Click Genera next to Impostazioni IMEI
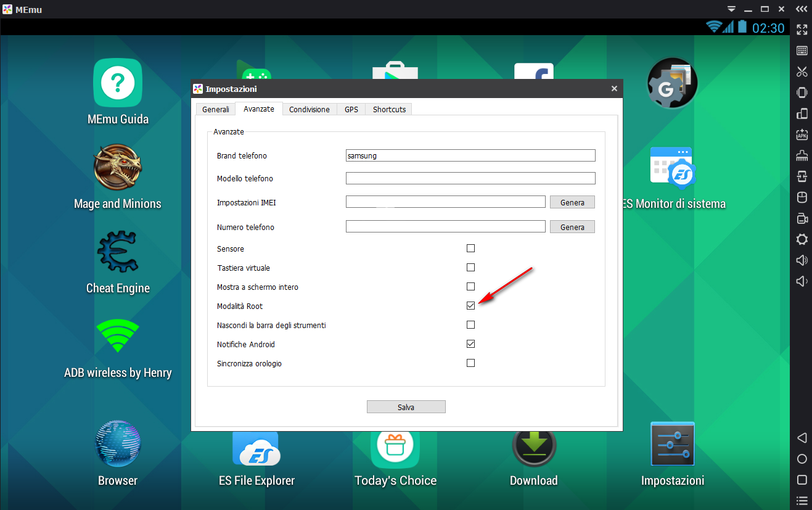The image size is (812, 510). (x=572, y=202)
